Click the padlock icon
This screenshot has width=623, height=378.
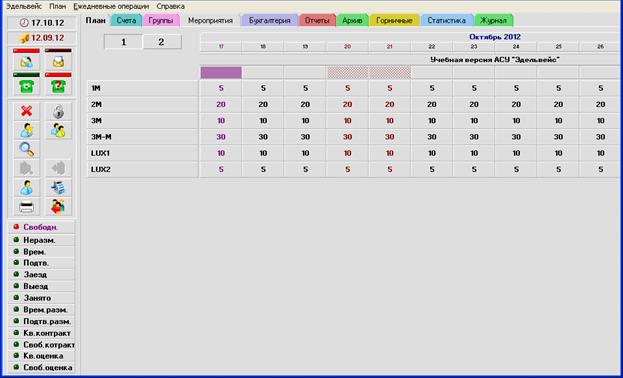click(58, 112)
